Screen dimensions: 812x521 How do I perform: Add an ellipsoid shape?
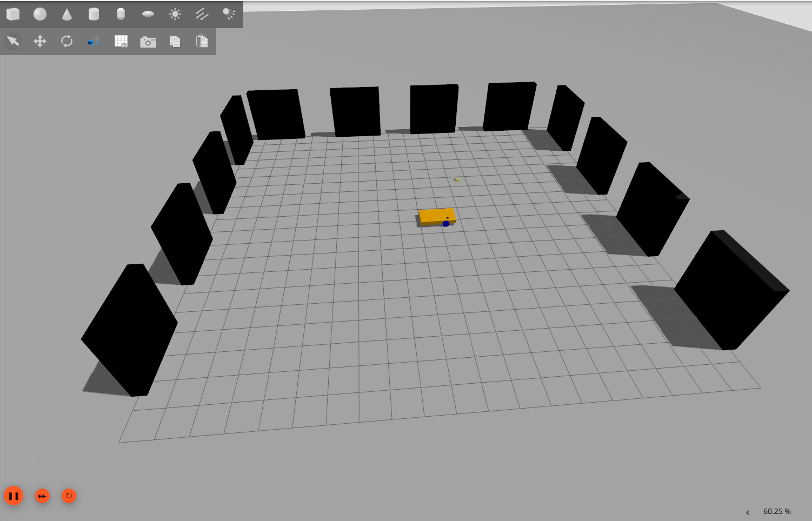[x=148, y=14]
